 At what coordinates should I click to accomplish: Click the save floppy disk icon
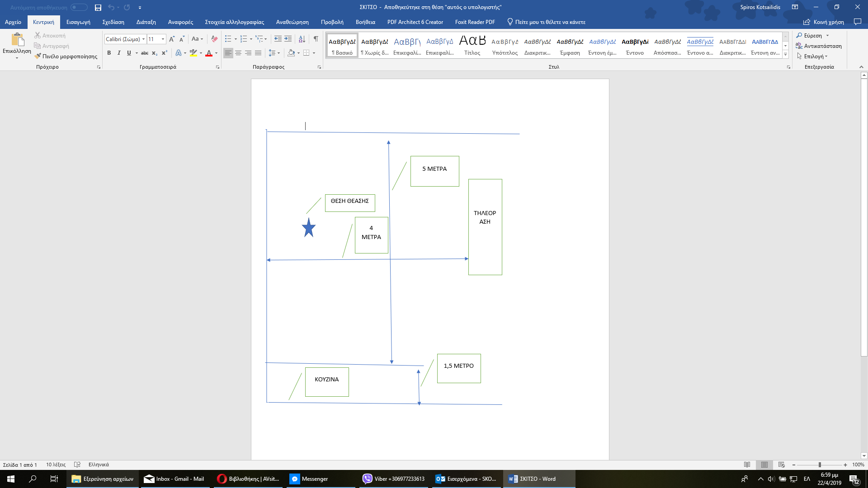point(98,7)
